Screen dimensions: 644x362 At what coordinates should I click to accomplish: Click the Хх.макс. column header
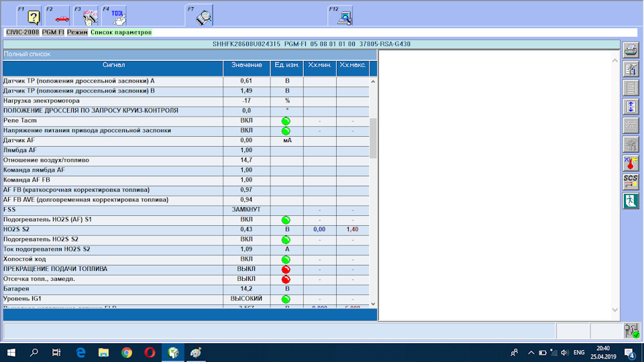(x=352, y=68)
